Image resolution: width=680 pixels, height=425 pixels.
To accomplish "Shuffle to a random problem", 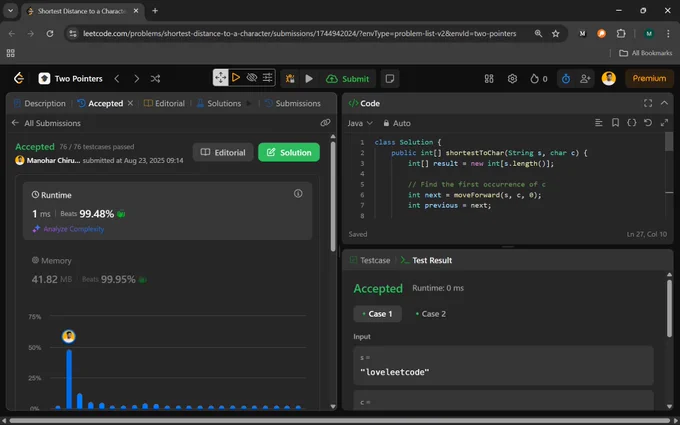I will (x=155, y=78).
